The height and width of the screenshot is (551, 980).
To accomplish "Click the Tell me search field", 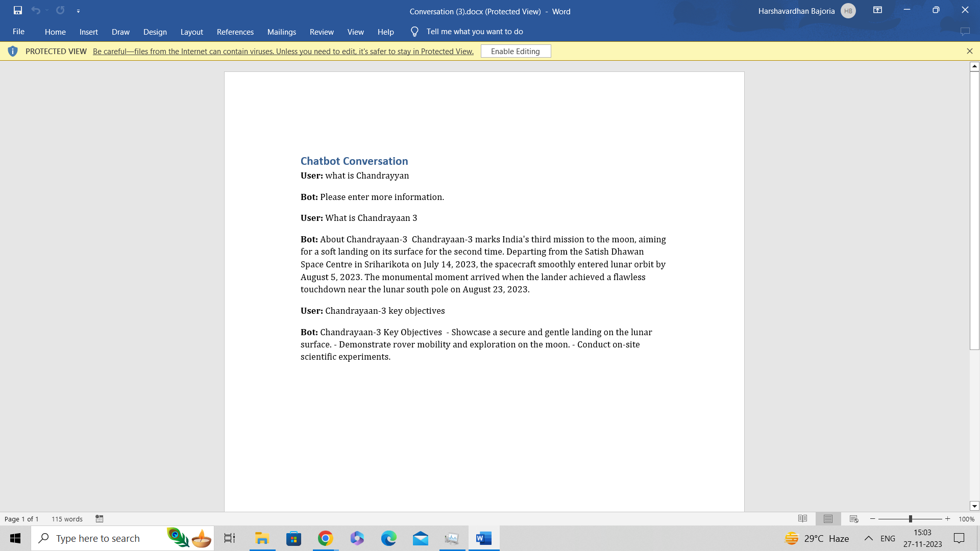I will tap(474, 32).
